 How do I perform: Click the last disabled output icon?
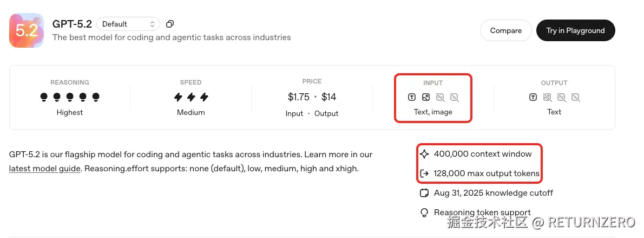575,98
